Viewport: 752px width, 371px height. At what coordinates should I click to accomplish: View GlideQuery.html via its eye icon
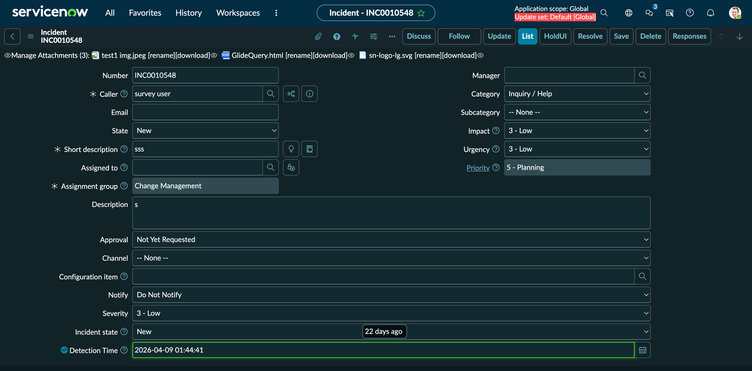pos(351,55)
